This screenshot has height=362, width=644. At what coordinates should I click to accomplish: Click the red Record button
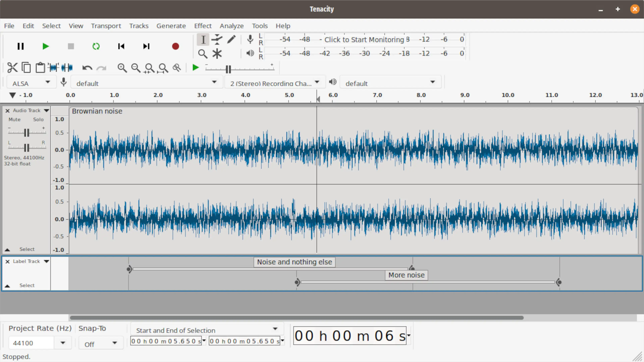click(175, 46)
